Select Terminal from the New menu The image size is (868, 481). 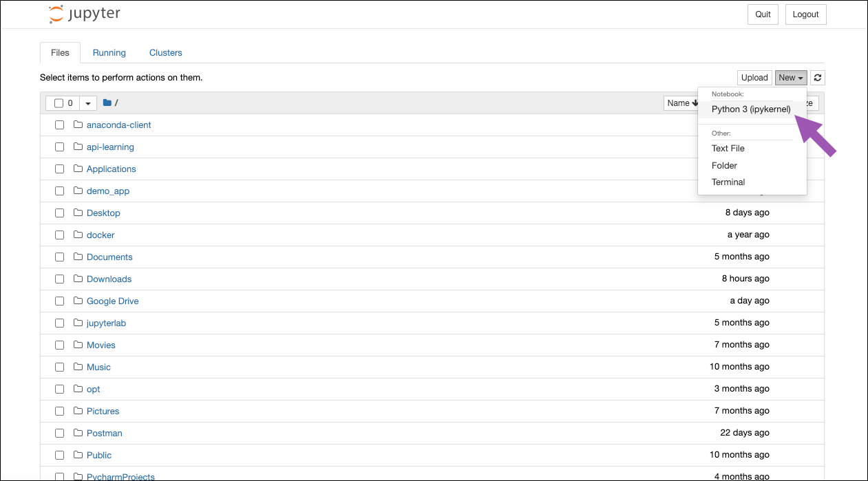(x=728, y=182)
